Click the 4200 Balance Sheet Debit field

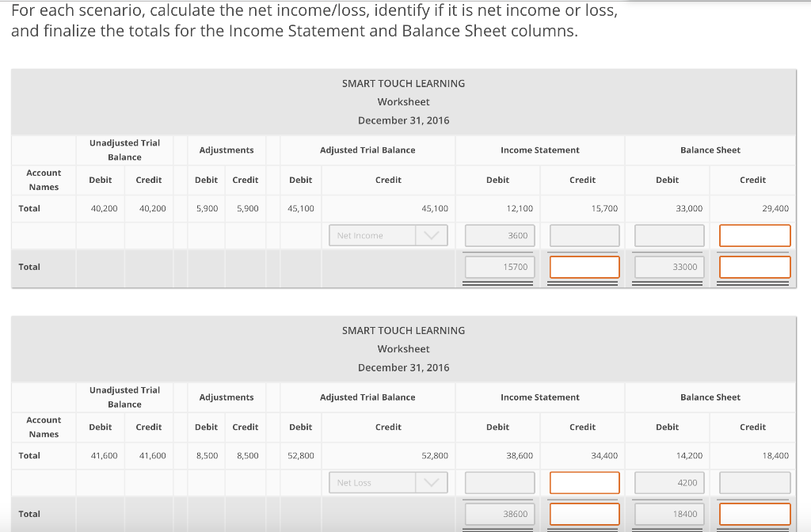(669, 482)
